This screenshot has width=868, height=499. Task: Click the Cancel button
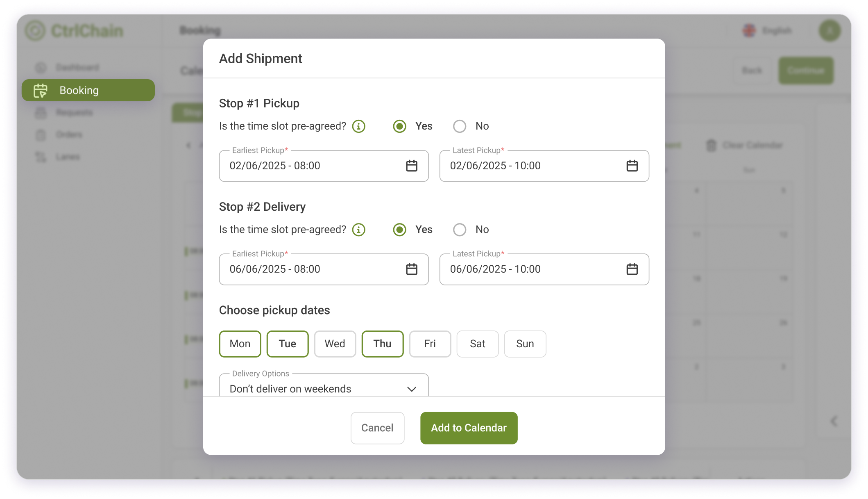point(377,428)
